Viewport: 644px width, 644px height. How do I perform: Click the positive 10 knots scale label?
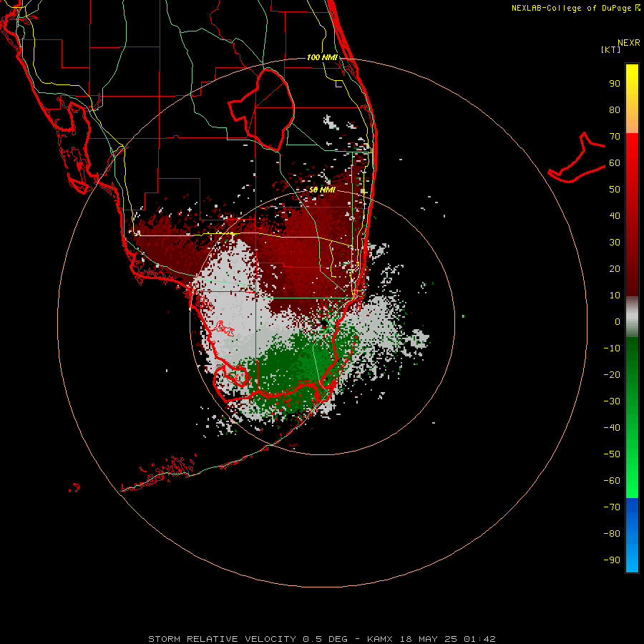[x=615, y=296]
